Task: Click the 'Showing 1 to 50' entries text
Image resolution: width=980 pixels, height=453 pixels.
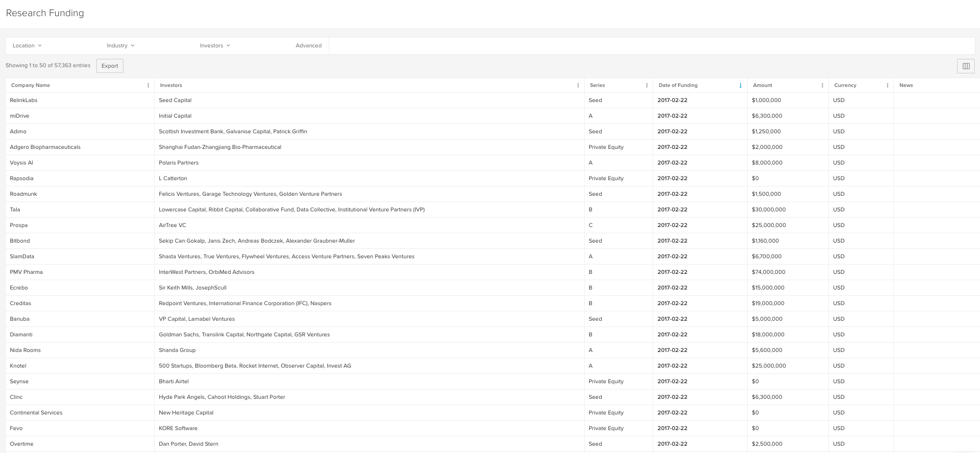Action: 48,66
